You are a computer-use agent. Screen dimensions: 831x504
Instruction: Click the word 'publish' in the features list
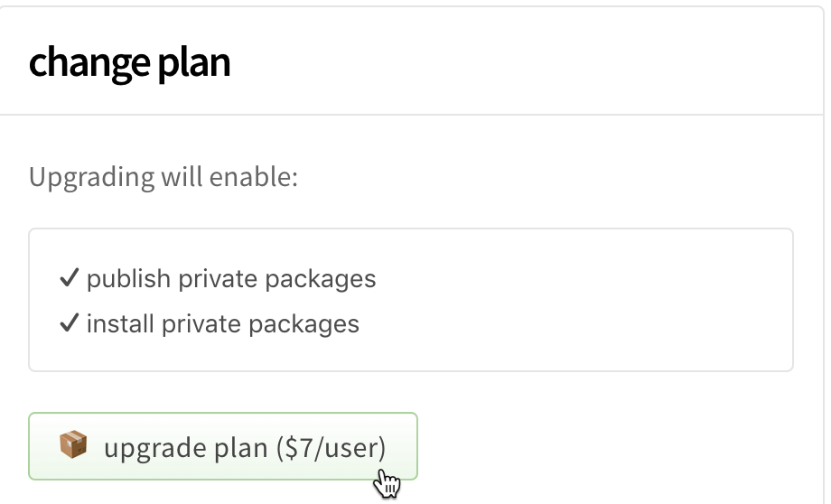click(x=128, y=279)
